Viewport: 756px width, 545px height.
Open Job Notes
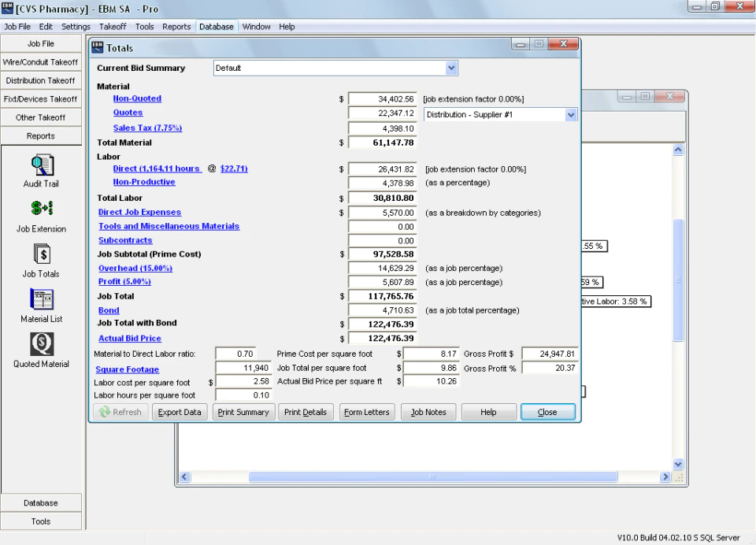(x=428, y=411)
